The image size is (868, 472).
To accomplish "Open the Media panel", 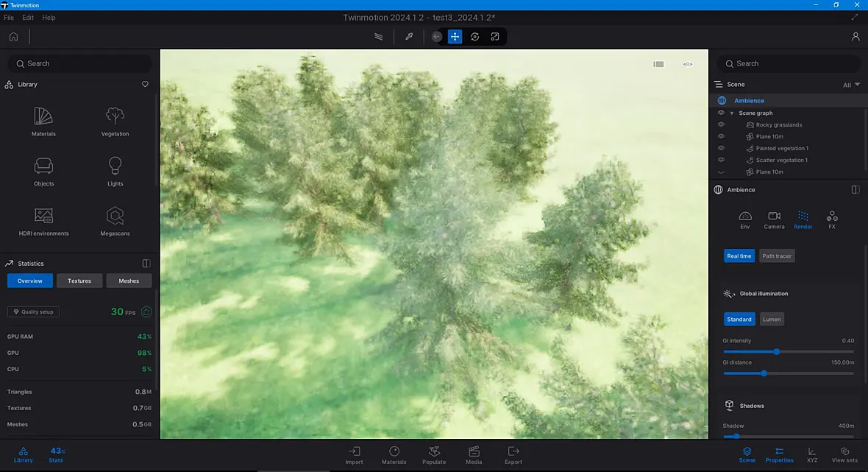I will (x=474, y=455).
